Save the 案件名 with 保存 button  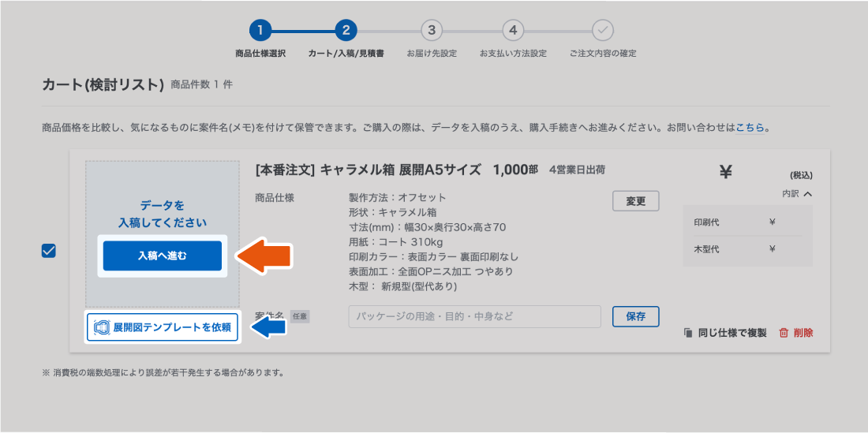click(x=635, y=317)
